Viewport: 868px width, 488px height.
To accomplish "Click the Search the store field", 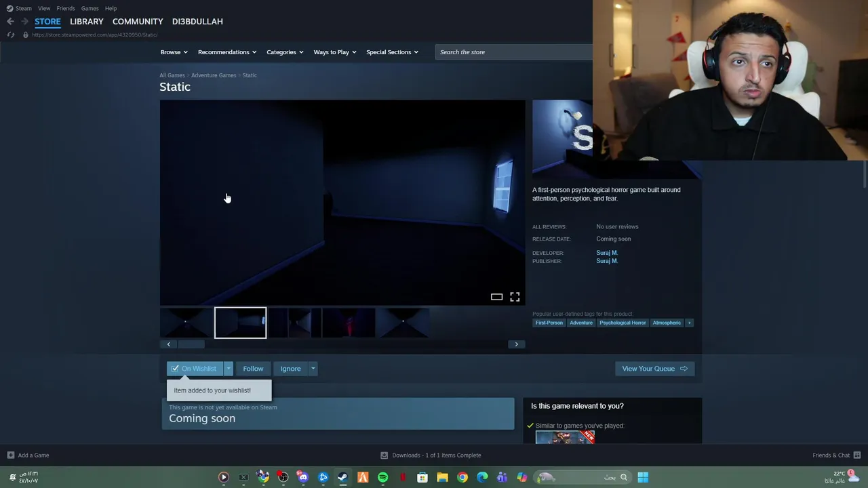I will [514, 52].
